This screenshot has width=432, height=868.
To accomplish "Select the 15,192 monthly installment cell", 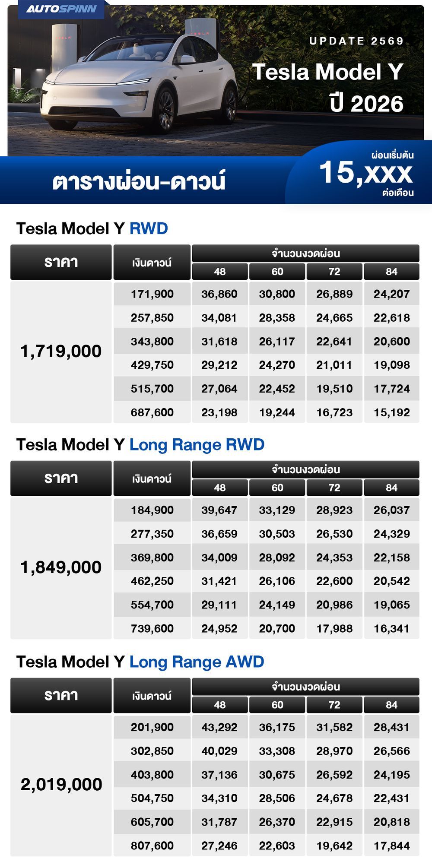I will point(391,412).
